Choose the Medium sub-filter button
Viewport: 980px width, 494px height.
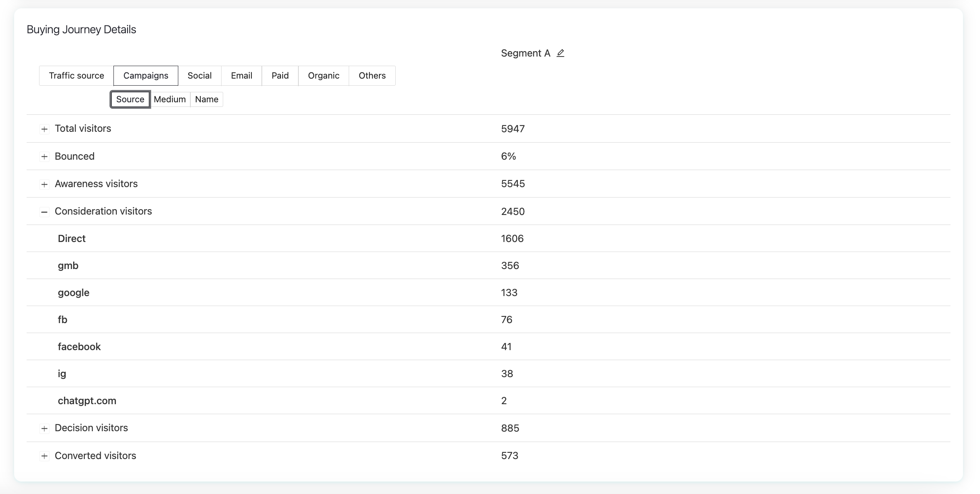coord(170,99)
